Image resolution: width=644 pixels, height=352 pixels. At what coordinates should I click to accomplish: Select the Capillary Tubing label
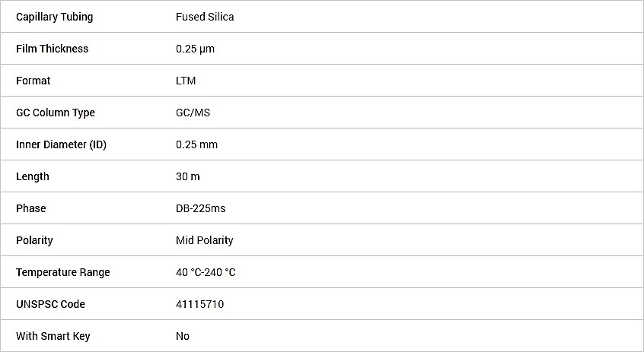[55, 17]
